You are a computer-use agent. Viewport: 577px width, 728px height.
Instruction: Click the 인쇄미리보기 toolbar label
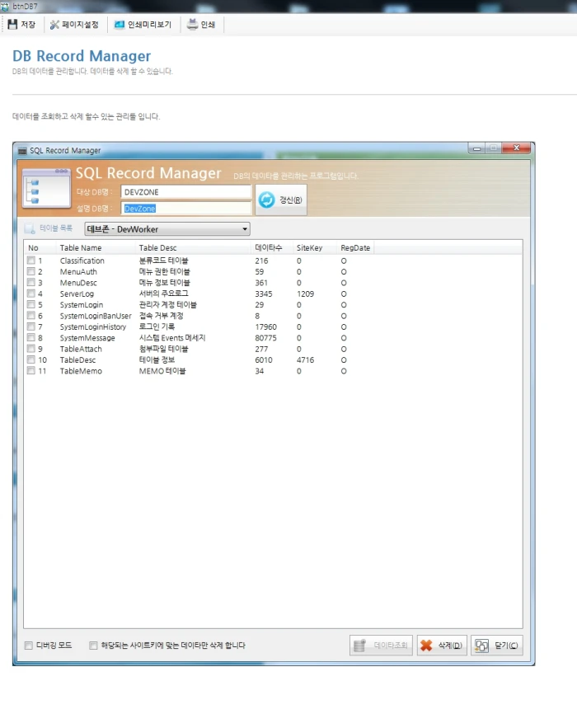tap(149, 25)
